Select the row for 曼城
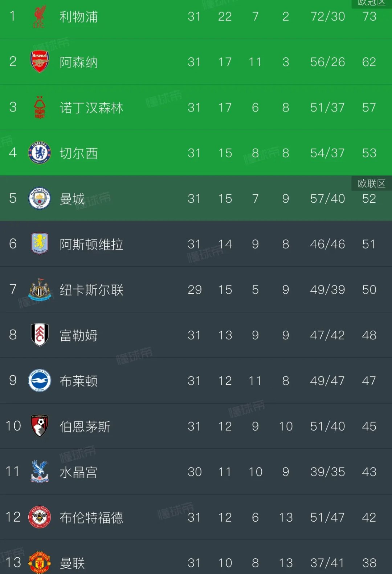Viewport: 392px width, 574px height. pyautogui.click(x=196, y=199)
